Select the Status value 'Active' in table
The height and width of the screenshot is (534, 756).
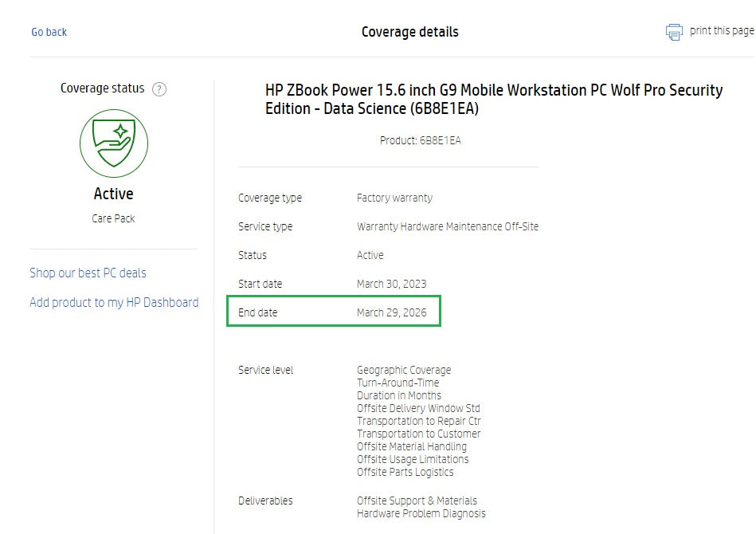(370, 255)
